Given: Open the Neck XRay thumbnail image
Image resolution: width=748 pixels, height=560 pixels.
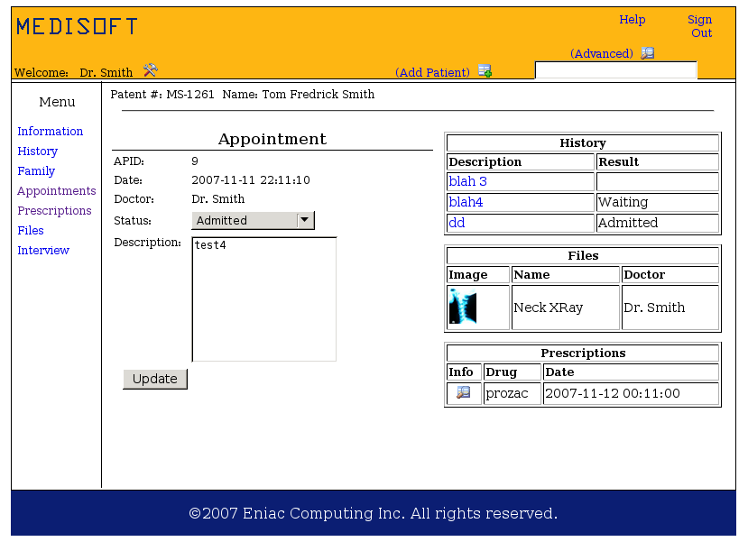Looking at the screenshot, I should (x=463, y=307).
